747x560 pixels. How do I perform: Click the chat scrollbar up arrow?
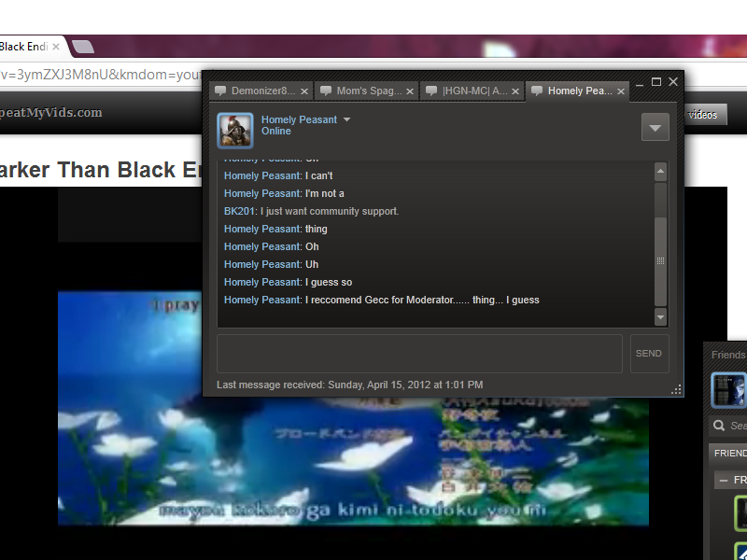pyautogui.click(x=660, y=172)
